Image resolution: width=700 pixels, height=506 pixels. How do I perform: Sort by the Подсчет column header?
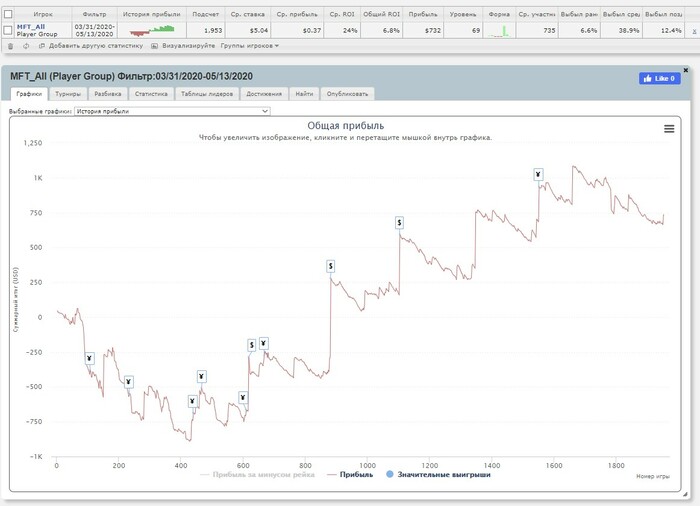click(x=205, y=14)
